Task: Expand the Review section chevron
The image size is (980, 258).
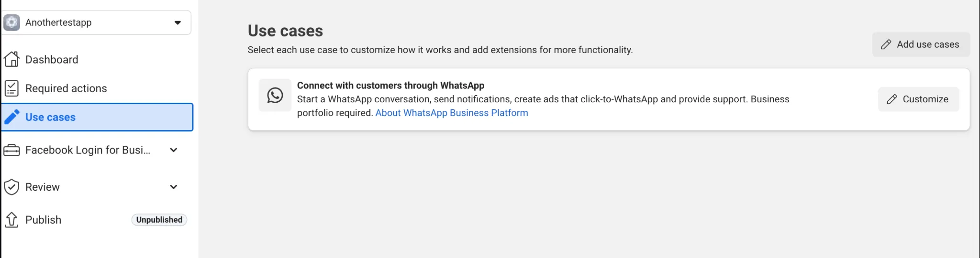Action: [x=174, y=187]
